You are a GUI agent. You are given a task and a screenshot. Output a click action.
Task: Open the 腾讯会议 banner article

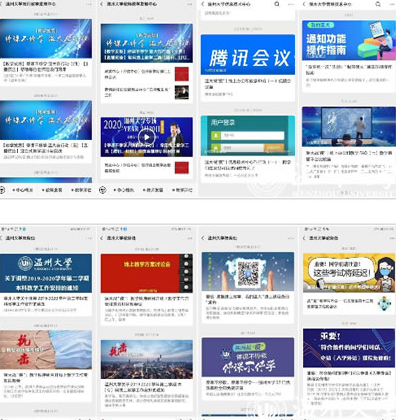tap(248, 55)
